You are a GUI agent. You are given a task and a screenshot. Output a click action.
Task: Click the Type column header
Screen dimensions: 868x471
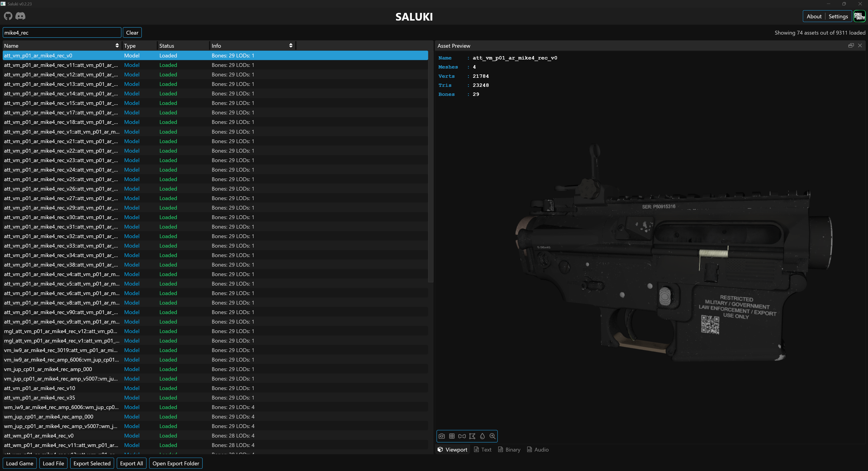click(139, 46)
